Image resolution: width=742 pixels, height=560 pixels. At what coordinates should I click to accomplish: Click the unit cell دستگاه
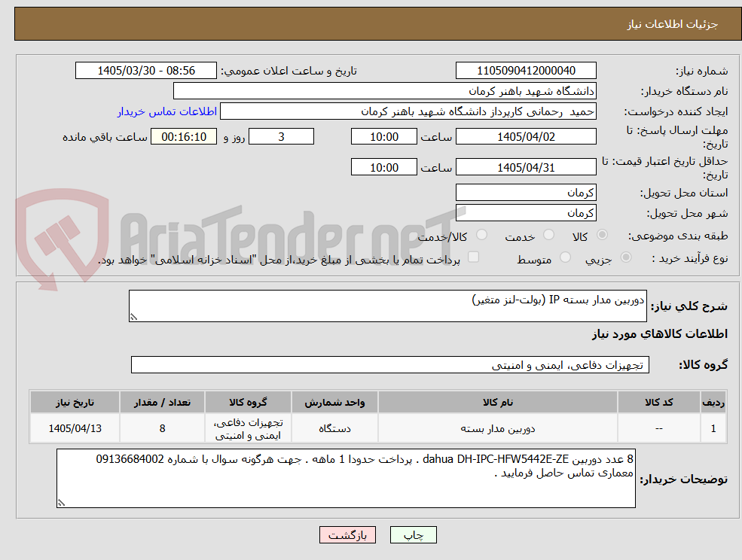pyautogui.click(x=334, y=428)
